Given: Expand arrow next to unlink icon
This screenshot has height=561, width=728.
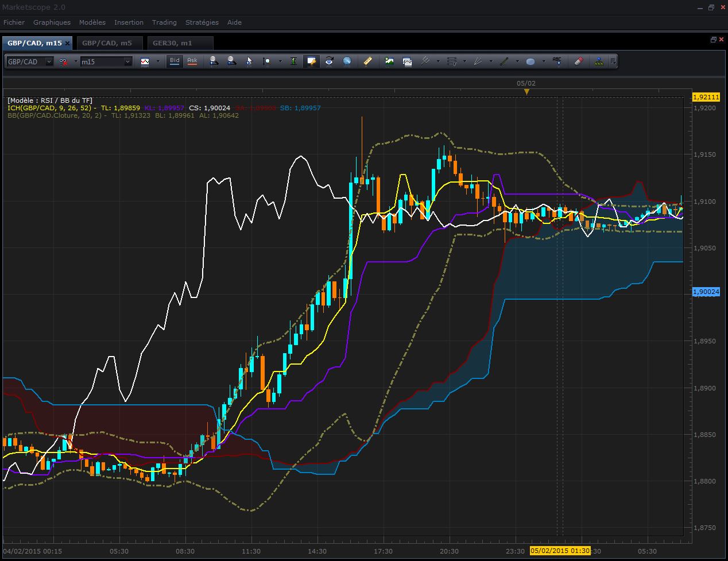Looking at the screenshot, I should click(x=75, y=61).
